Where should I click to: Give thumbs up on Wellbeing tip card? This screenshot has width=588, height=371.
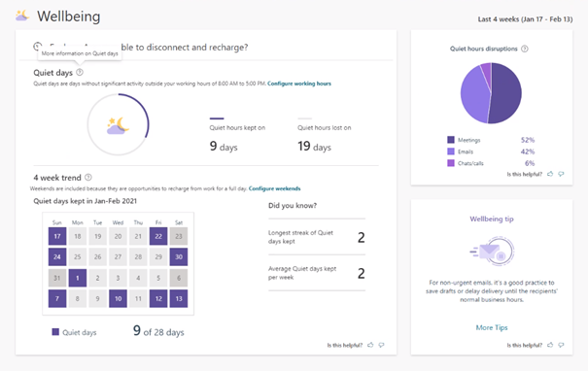point(550,345)
